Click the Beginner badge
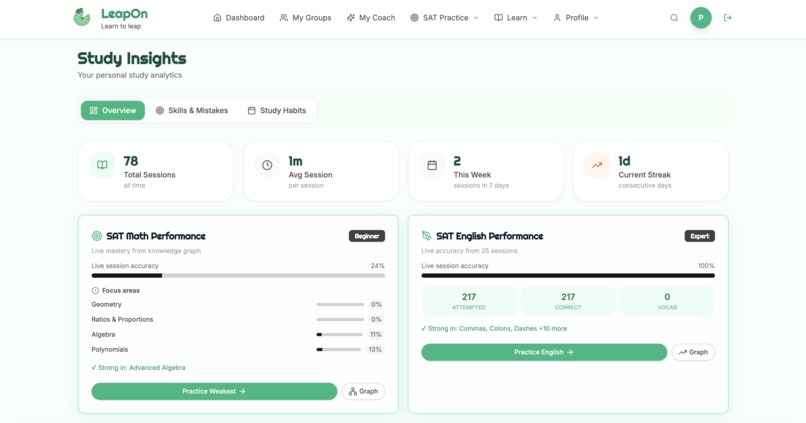Screen dimensions: 806x423 pyautogui.click(x=367, y=236)
